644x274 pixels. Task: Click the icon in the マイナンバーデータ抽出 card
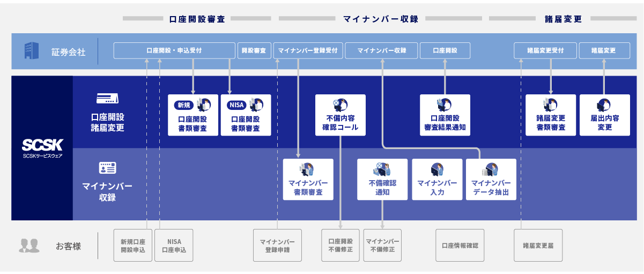pos(491,169)
